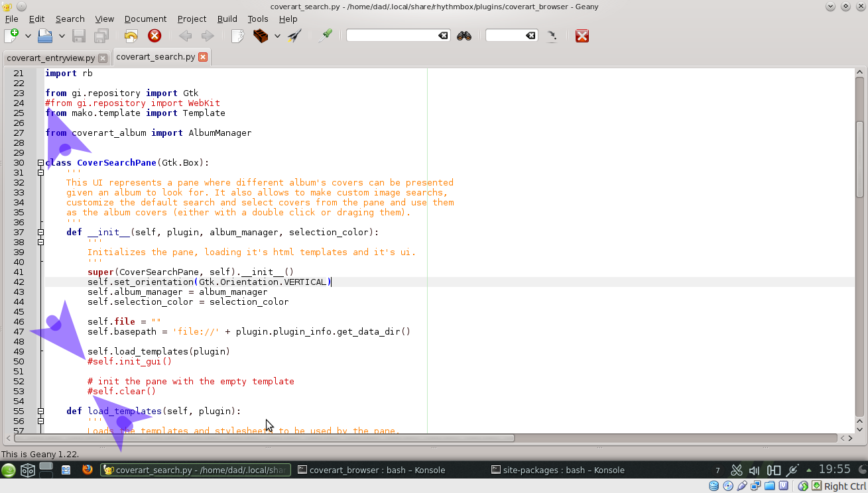
Task: Open the Edit menu
Action: (x=37, y=19)
